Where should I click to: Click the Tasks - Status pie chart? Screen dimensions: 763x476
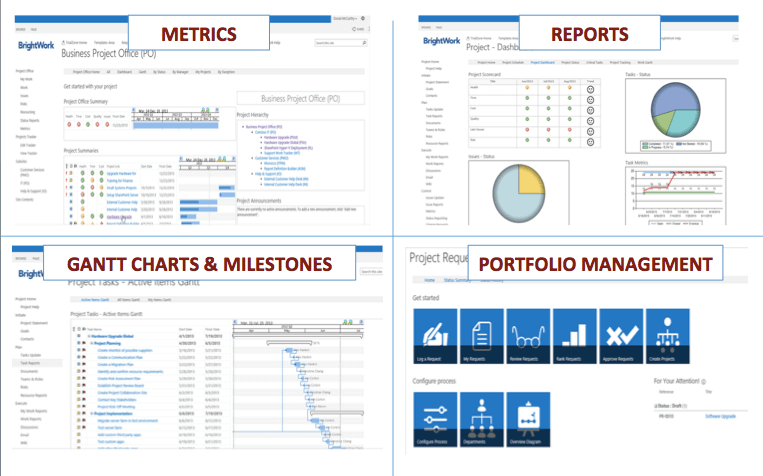point(675,110)
